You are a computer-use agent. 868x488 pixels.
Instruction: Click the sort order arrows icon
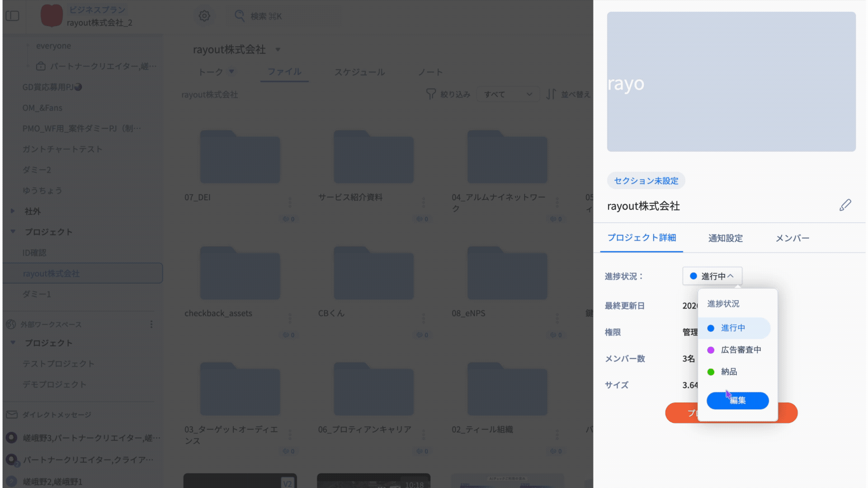551,94
